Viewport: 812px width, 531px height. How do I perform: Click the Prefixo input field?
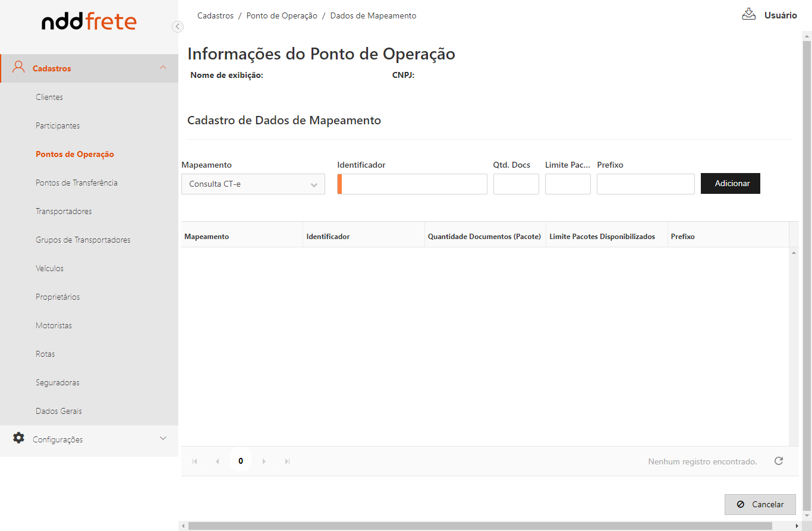point(646,184)
